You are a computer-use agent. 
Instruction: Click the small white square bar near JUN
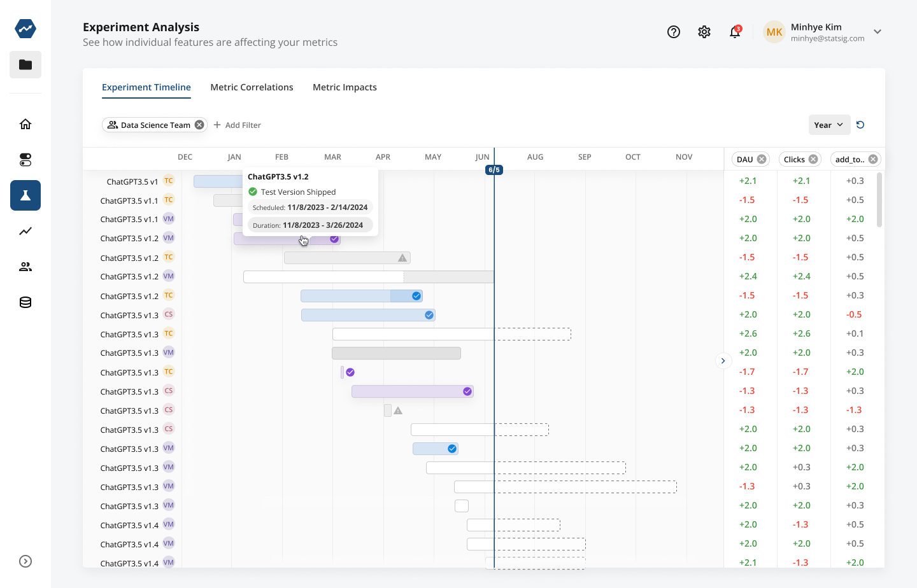[462, 506]
